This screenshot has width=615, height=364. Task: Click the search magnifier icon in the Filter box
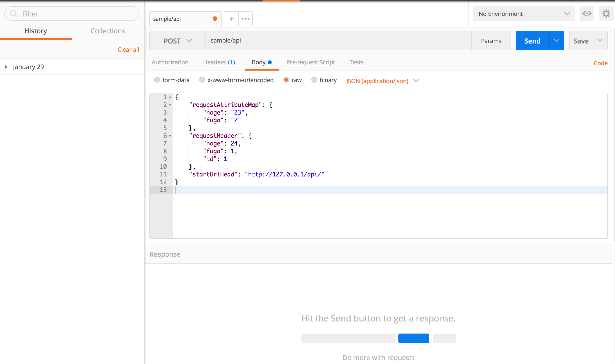point(14,14)
